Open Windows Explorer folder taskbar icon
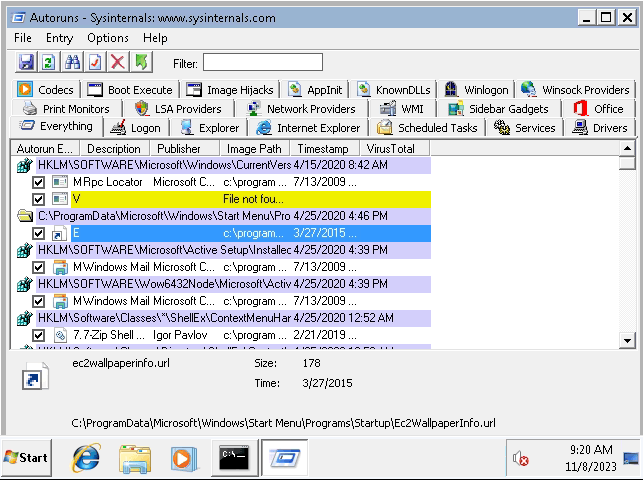643x480 pixels. pyautogui.click(x=135, y=458)
